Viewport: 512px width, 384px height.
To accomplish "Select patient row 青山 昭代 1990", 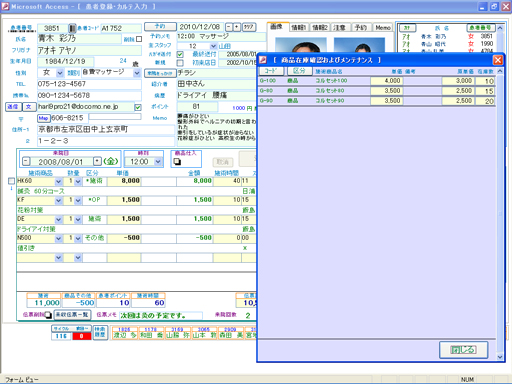I will pos(447,44).
